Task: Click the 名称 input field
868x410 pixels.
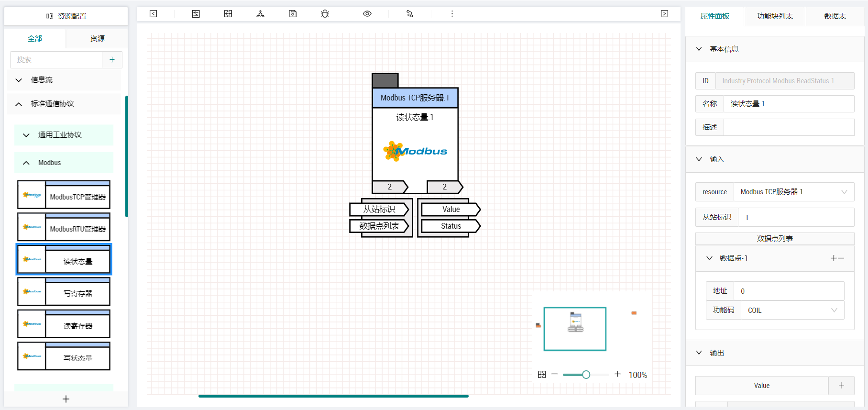Action: tap(789, 104)
